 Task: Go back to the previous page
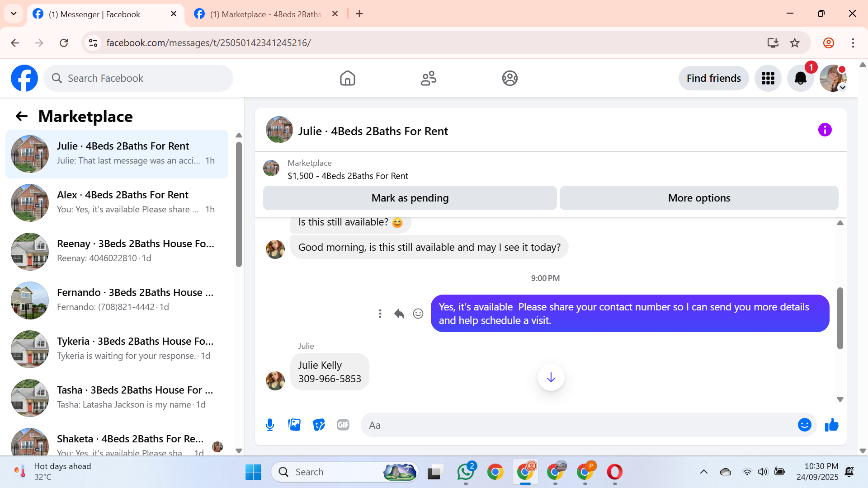coord(15,43)
